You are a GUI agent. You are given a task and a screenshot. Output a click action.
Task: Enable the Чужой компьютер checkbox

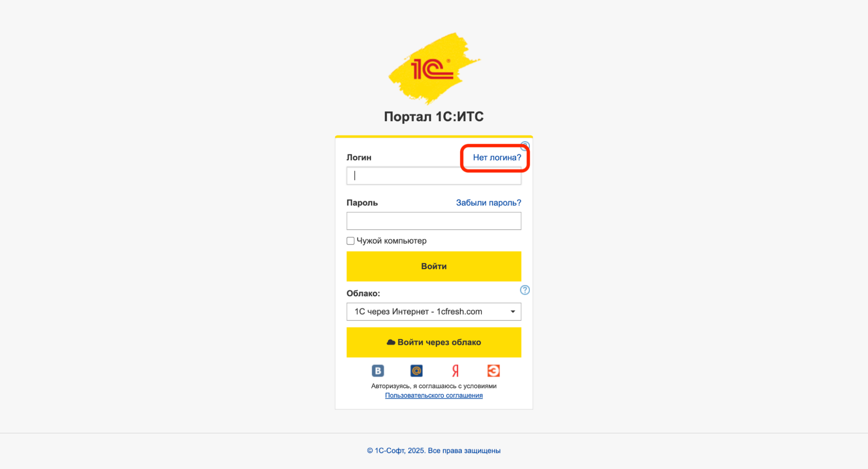350,241
